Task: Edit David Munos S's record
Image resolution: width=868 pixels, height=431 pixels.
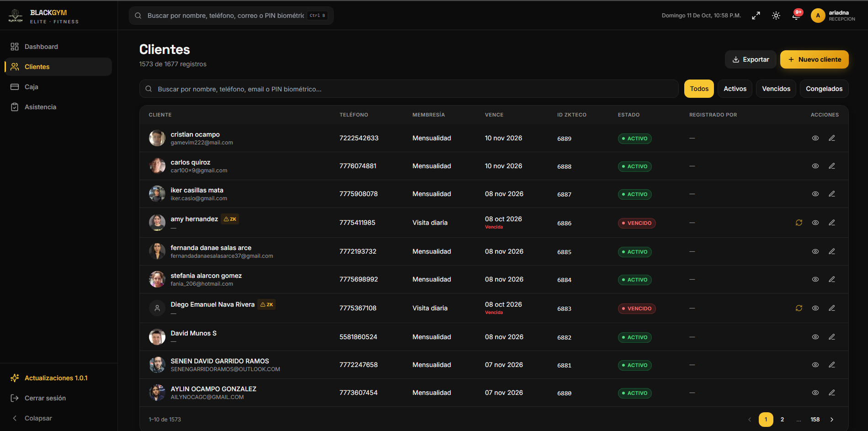Action: coord(832,337)
